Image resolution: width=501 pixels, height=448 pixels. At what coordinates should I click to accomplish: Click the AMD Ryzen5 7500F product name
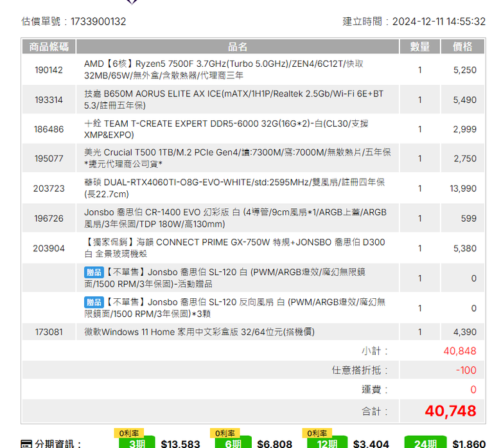tap(224, 69)
